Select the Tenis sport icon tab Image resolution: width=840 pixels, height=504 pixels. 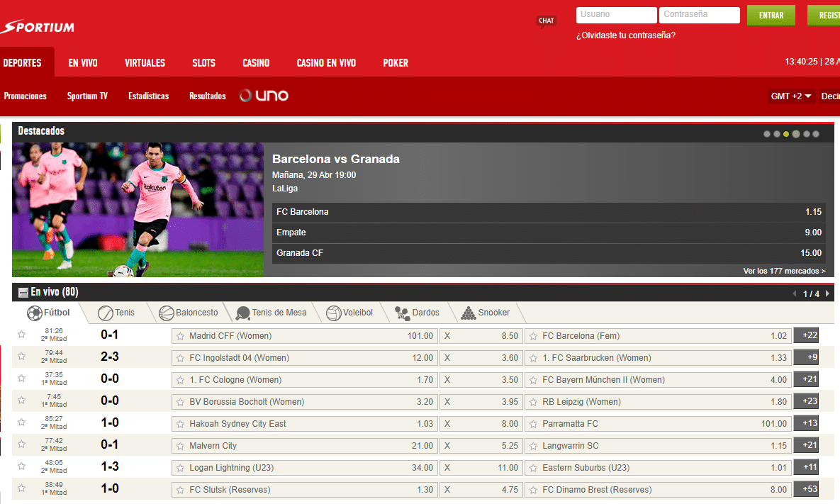117,313
